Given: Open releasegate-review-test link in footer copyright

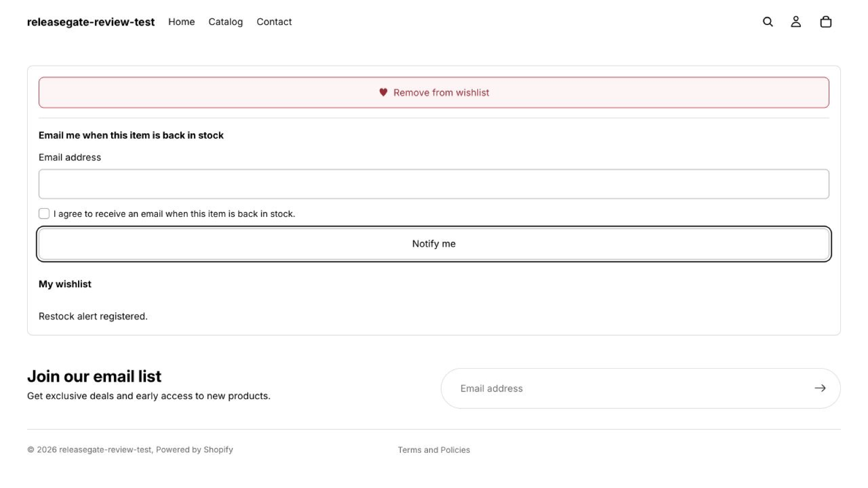Looking at the screenshot, I should tap(105, 450).
